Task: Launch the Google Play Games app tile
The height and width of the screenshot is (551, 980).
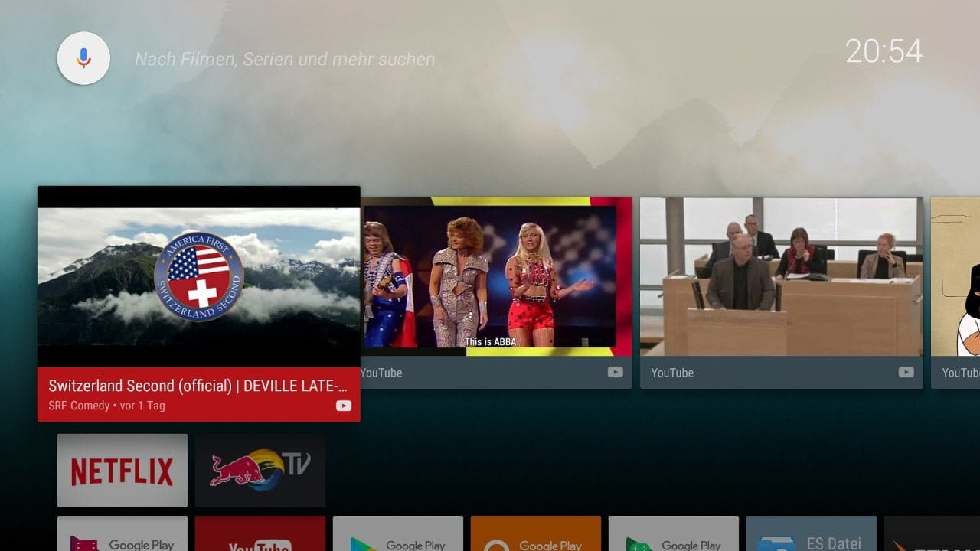Action: point(674,535)
